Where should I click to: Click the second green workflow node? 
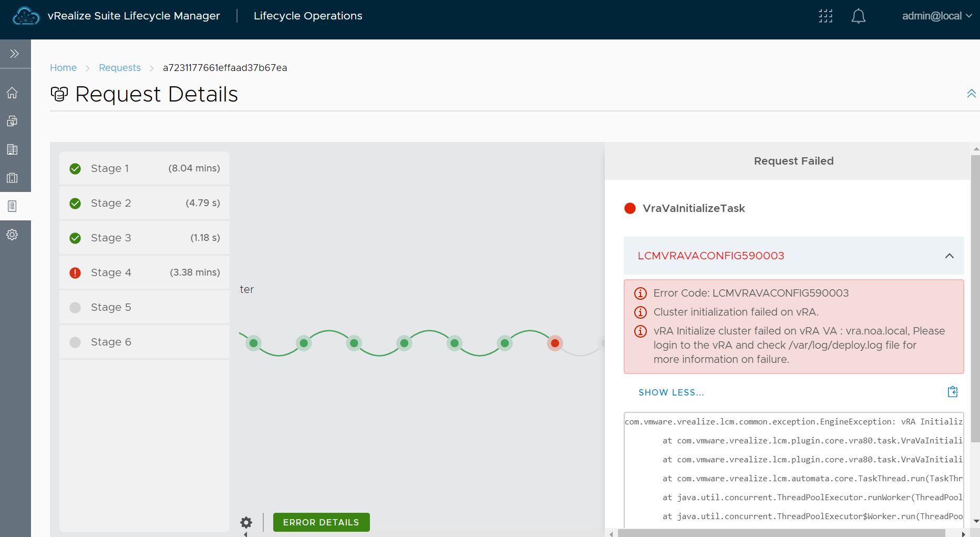click(x=304, y=343)
